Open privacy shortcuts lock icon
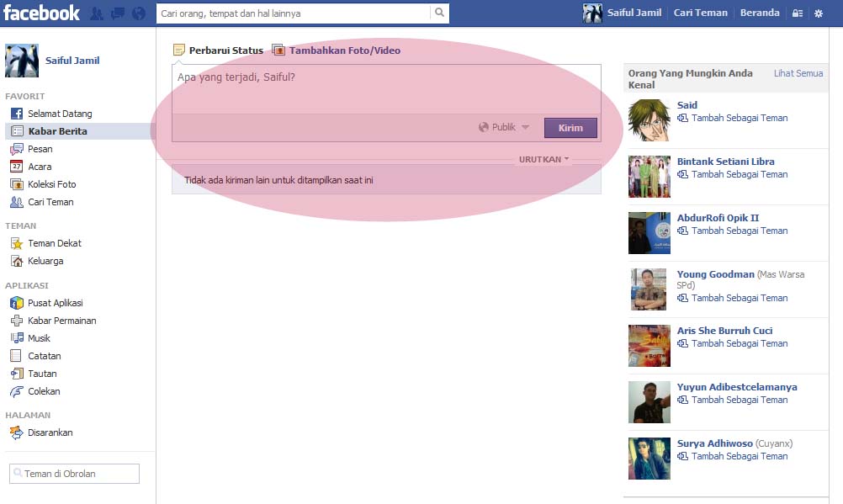Image resolution: width=843 pixels, height=504 pixels. (x=798, y=13)
